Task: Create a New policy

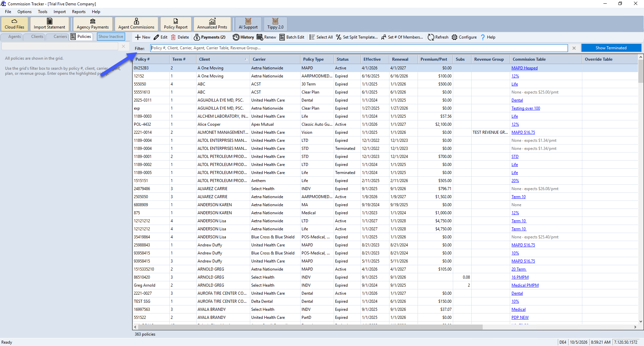Action: point(143,37)
